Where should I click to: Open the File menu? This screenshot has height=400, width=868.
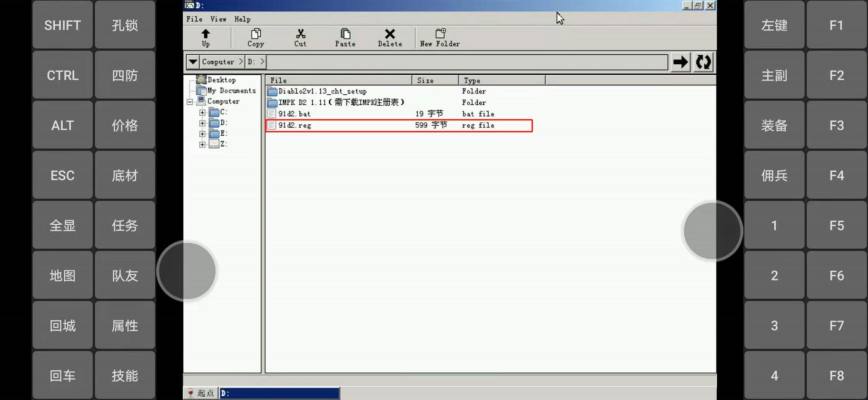[x=194, y=19]
